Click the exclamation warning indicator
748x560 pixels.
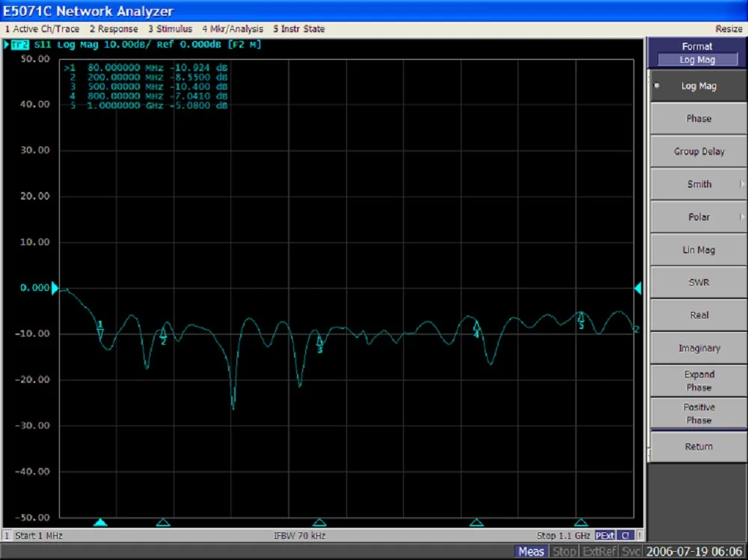coord(640,535)
